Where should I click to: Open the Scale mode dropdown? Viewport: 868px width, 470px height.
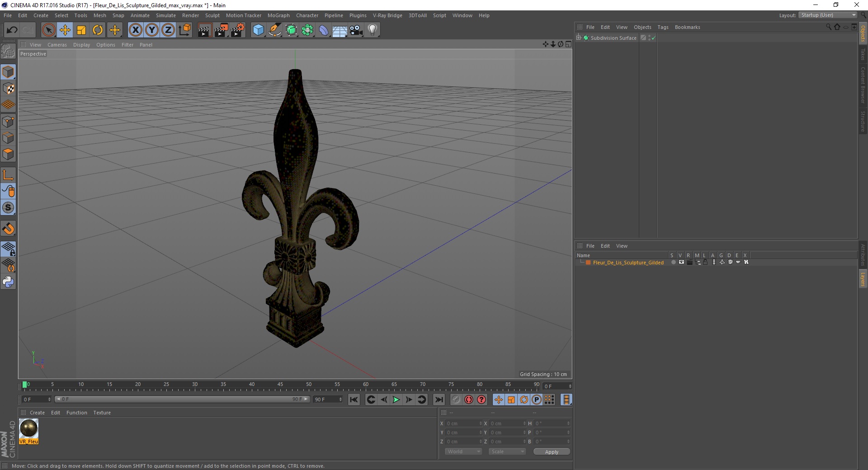[x=507, y=451]
